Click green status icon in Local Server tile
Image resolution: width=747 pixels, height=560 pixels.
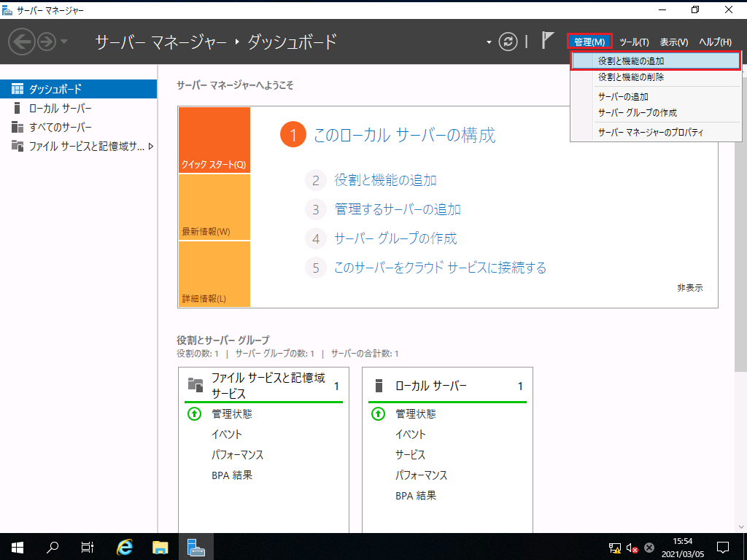click(378, 413)
